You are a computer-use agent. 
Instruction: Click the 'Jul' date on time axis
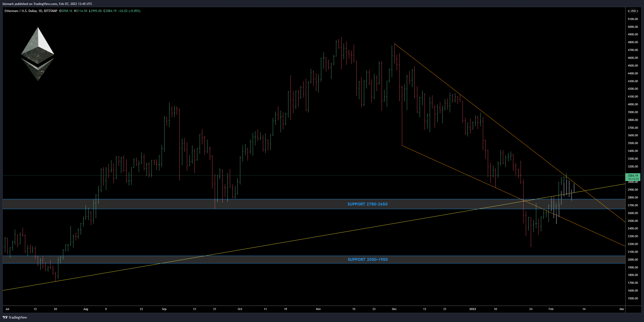7,309
